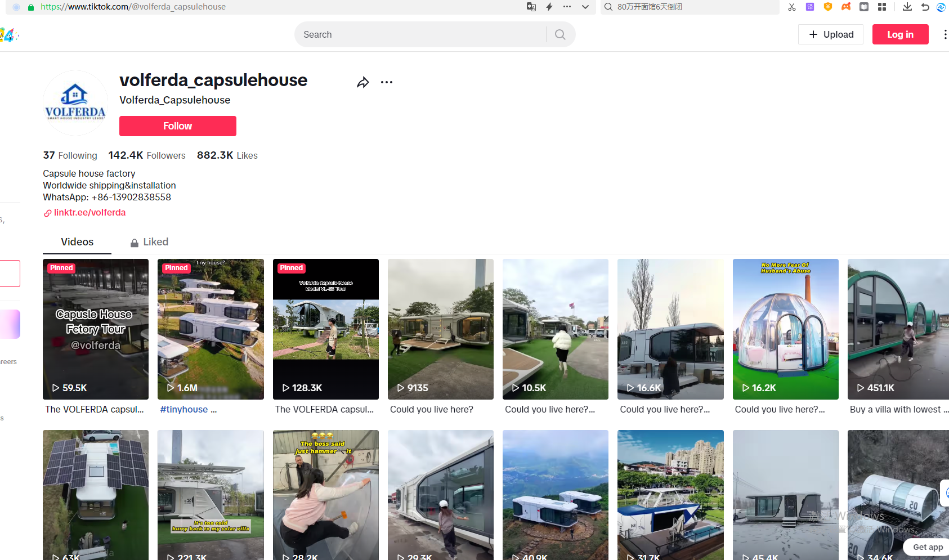
Task: Open the 'It's too cold' solar villa video
Action: click(x=211, y=495)
